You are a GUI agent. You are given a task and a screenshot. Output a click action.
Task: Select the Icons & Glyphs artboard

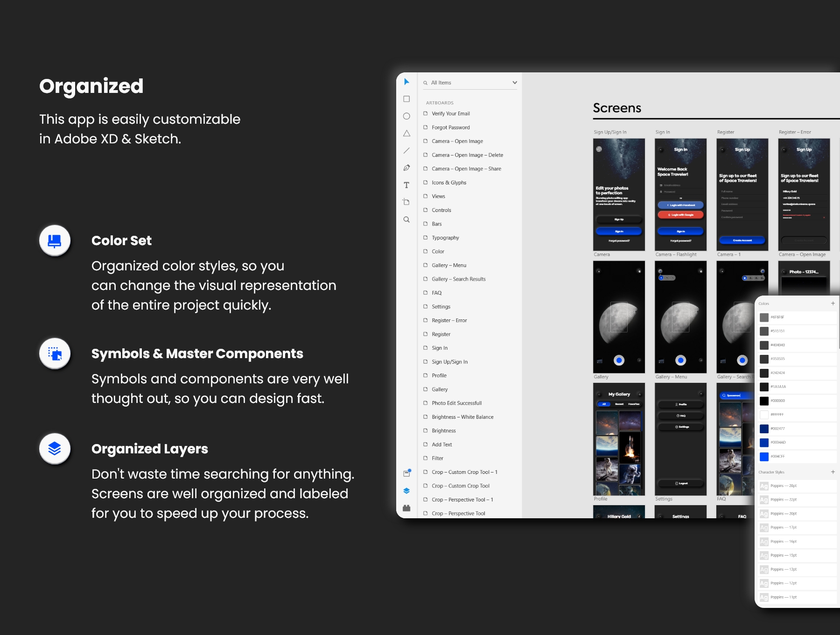(448, 183)
